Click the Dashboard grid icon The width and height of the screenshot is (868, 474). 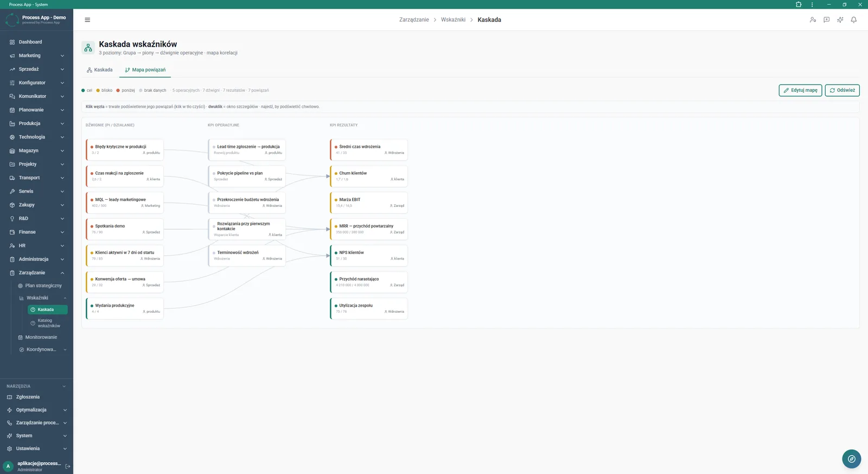(x=12, y=42)
